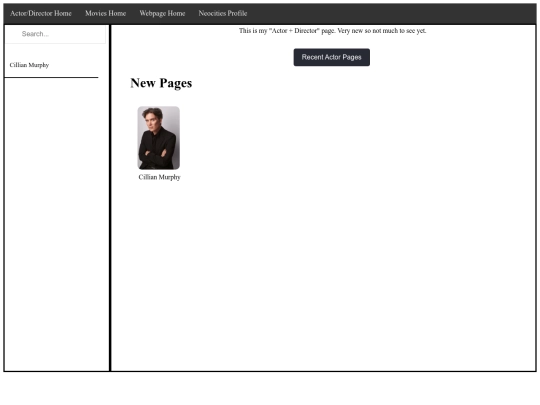This screenshot has height=405, width=540.
Task: Open the Actor/Director Home nav link
Action: pyautogui.click(x=41, y=13)
